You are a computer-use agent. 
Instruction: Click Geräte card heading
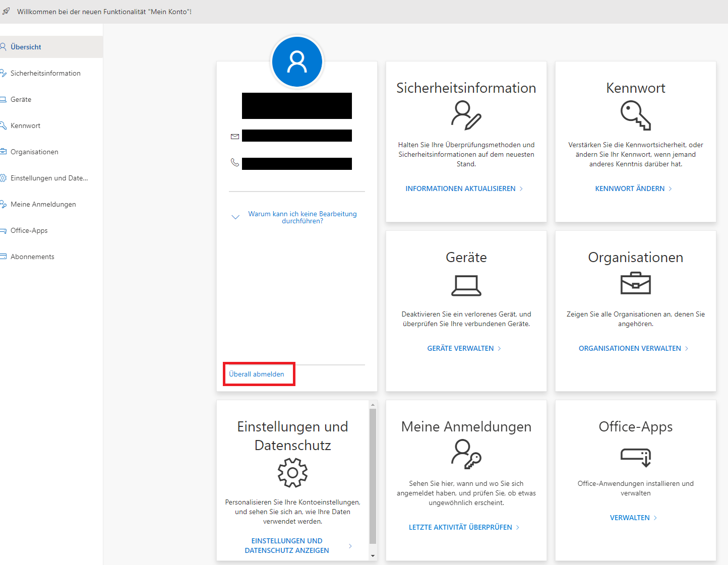click(x=466, y=257)
